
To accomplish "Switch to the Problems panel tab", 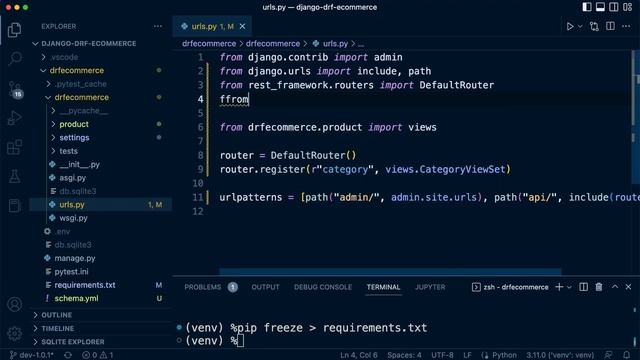I will (x=210, y=287).
